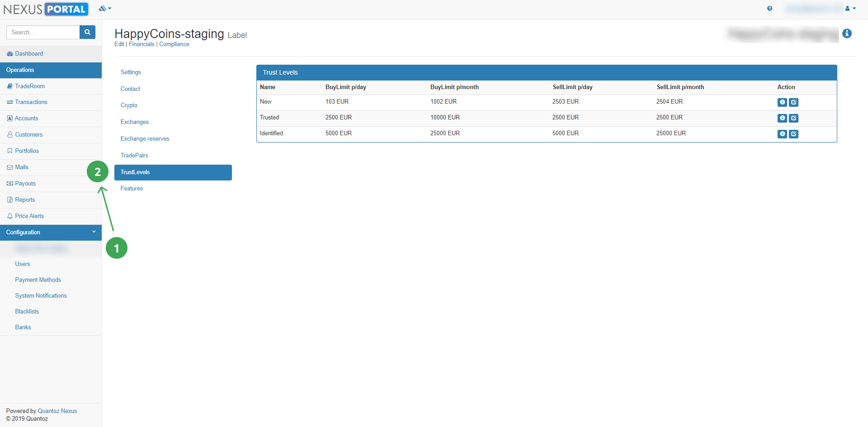Focus the Search input field
Viewport: 868px width, 427px height.
[43, 32]
